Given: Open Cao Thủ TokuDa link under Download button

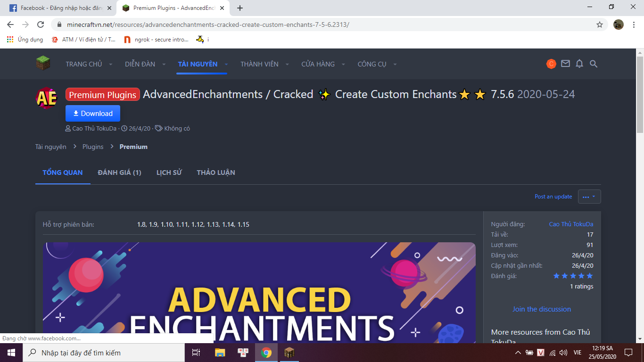Looking at the screenshot, I should tap(94, 128).
